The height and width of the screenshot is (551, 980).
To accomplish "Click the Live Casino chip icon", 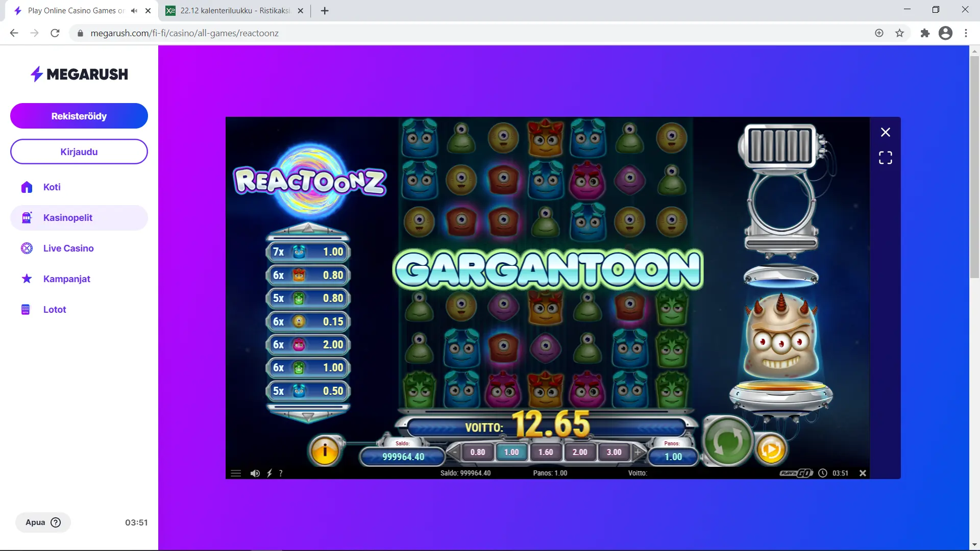I will (27, 248).
